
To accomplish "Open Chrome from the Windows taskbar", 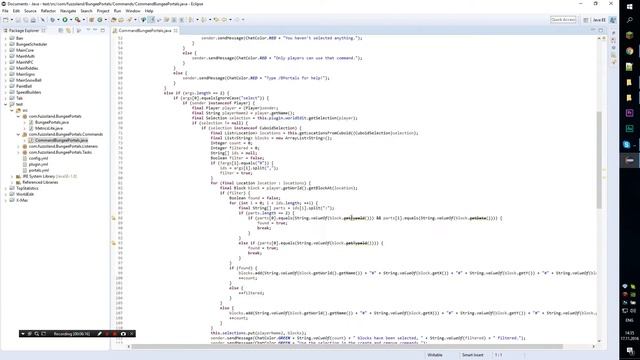I will pyautogui.click(x=629, y=51).
